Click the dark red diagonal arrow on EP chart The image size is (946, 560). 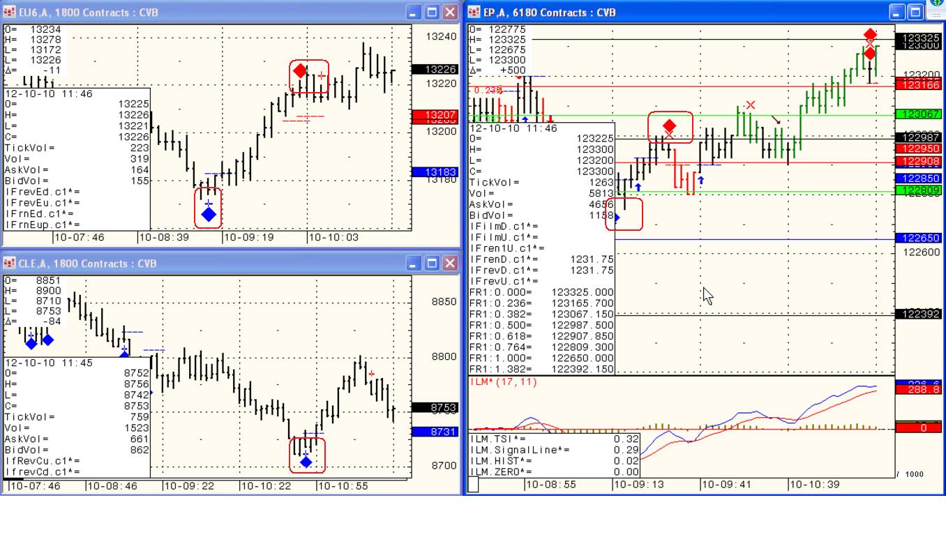click(775, 121)
